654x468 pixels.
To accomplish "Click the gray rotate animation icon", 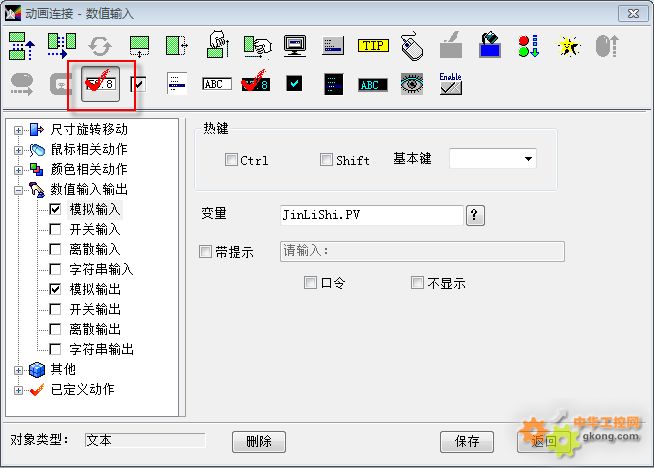I will [x=100, y=46].
